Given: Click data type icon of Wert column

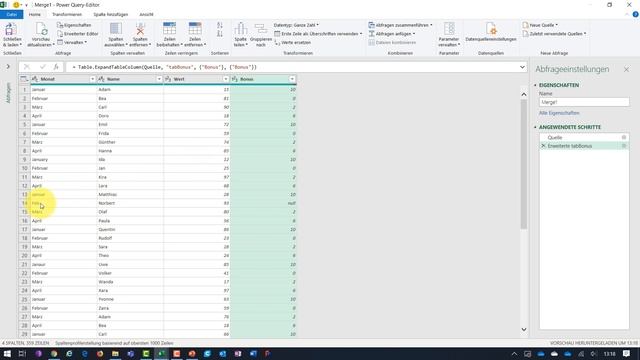Looking at the screenshot, I should [x=168, y=79].
